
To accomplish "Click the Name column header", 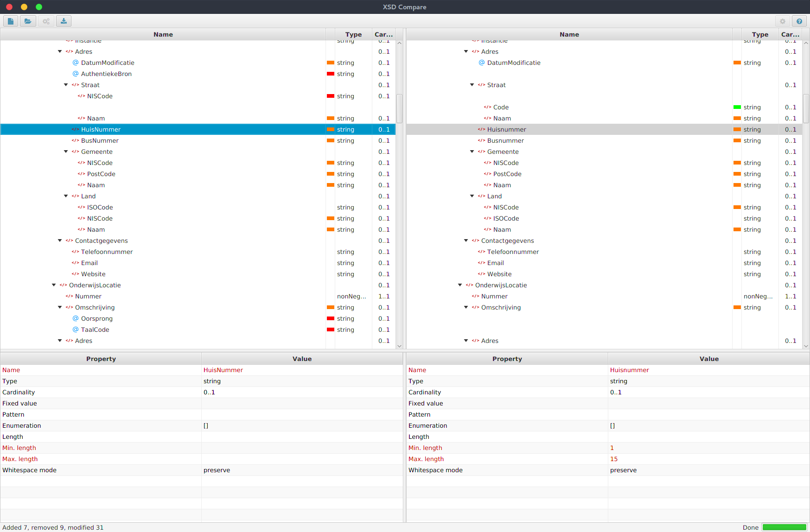I will coord(163,34).
